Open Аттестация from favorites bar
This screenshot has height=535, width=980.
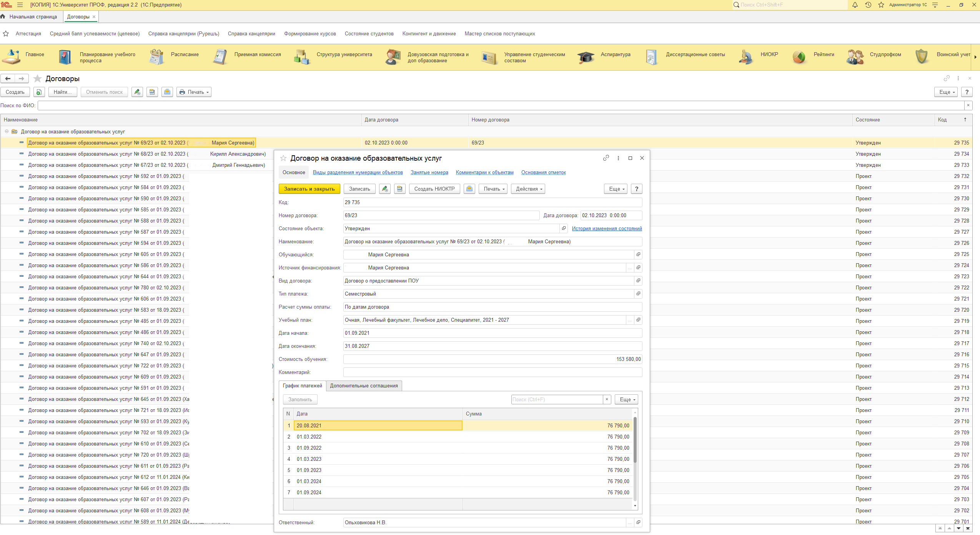point(28,33)
